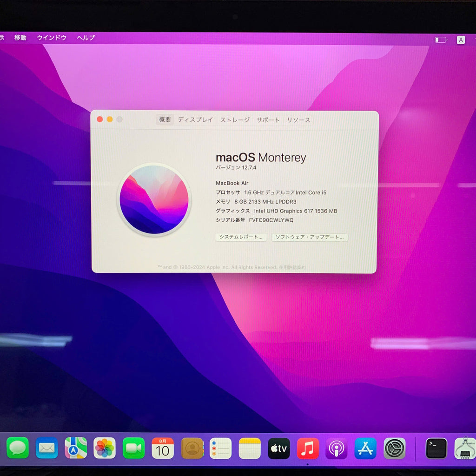Close the About This Mac window
476x476 pixels.
(x=99, y=119)
